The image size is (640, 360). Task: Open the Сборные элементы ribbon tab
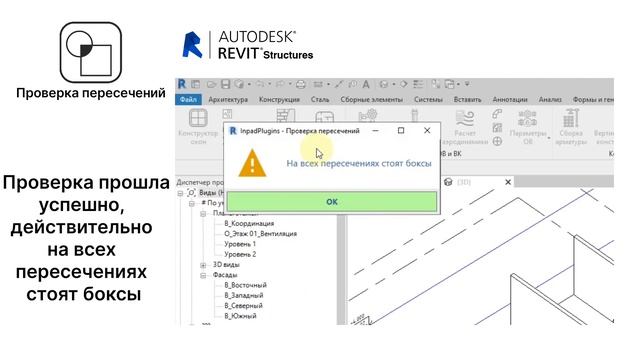pyautogui.click(x=371, y=99)
